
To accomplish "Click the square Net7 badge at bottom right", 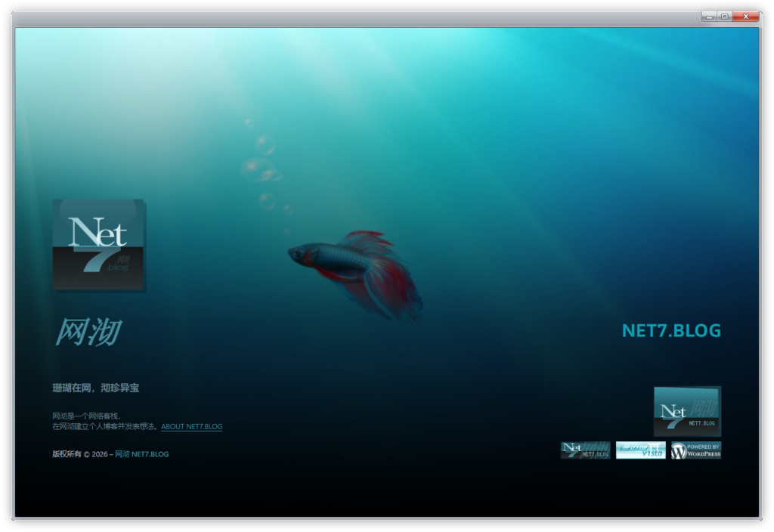I will [686, 411].
